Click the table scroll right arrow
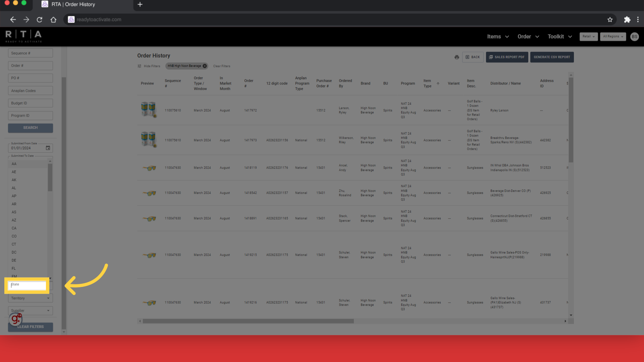This screenshot has height=362, width=644. pos(565,321)
